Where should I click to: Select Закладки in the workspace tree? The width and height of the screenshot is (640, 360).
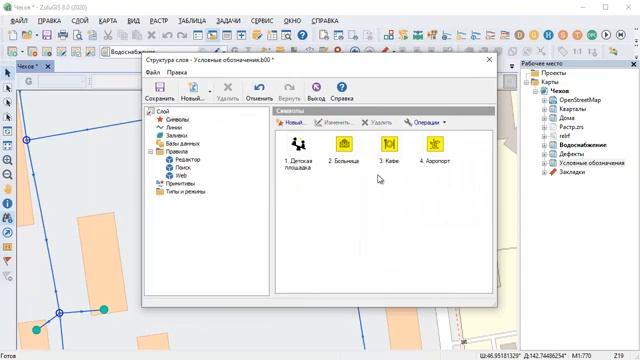572,172
